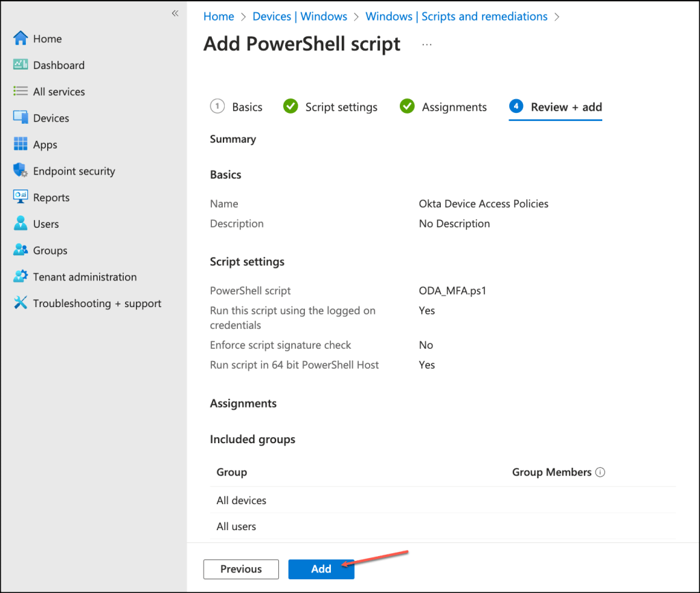
Task: Open Dashboard via its sidebar icon
Action: pyautogui.click(x=21, y=65)
